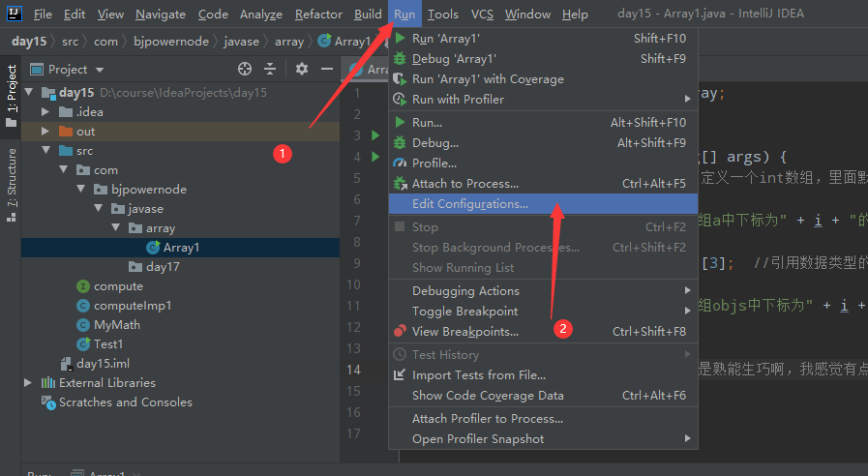868x476 pixels.
Task: Open the Help menu
Action: (575, 14)
